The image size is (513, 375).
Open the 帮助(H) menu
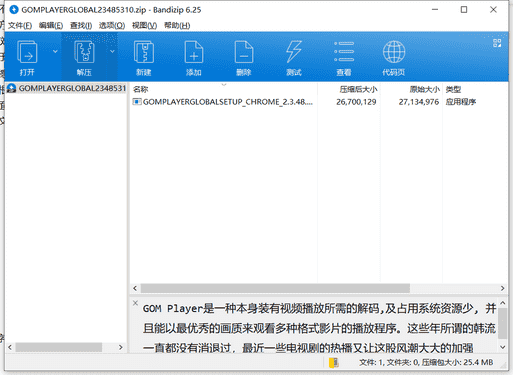coord(177,25)
